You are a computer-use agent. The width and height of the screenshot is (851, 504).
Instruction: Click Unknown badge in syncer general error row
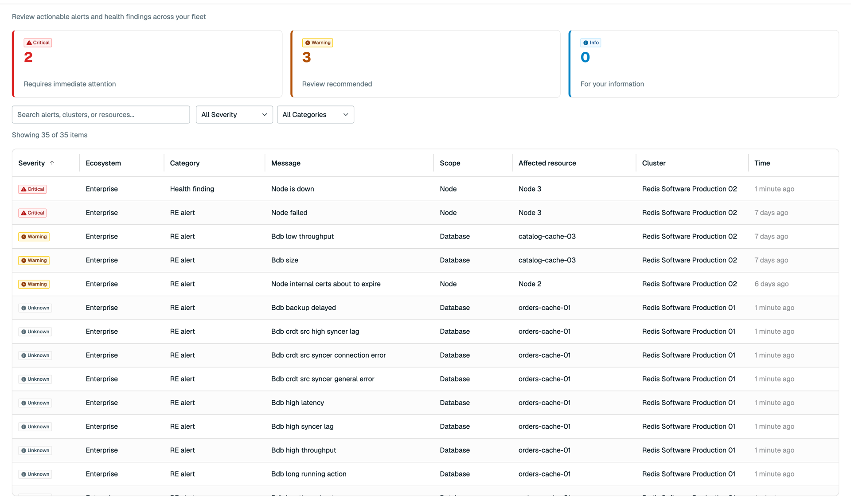tap(35, 379)
